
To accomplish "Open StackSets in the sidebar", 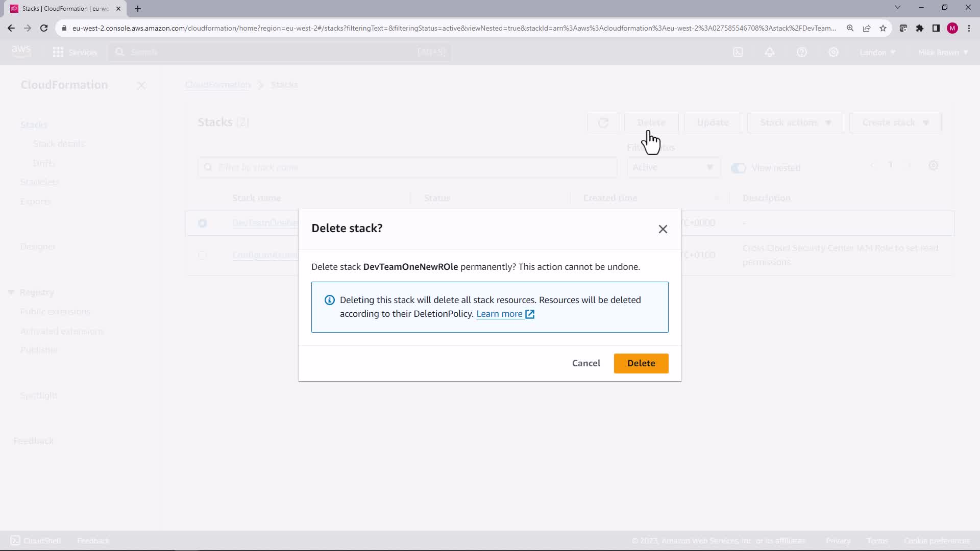I will click(x=39, y=182).
